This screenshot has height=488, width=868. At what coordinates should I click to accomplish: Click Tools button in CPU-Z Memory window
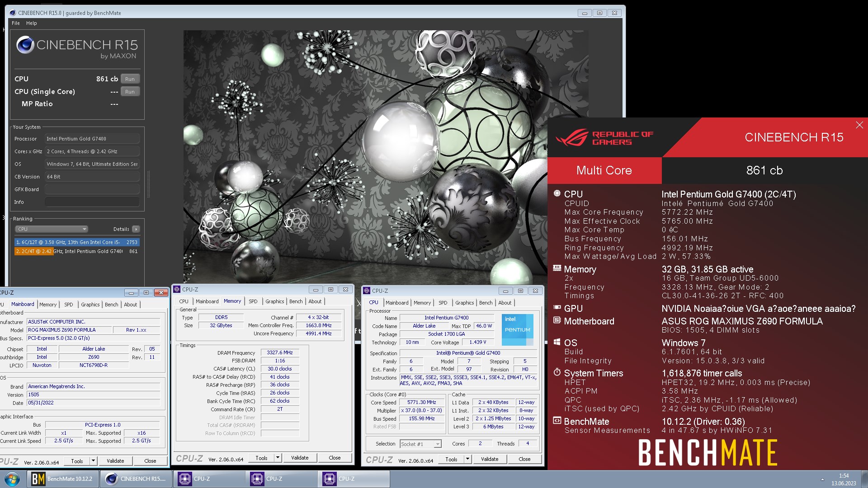262,458
